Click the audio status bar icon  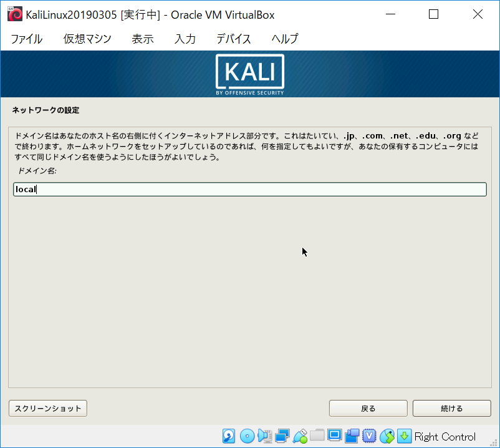coord(264,436)
